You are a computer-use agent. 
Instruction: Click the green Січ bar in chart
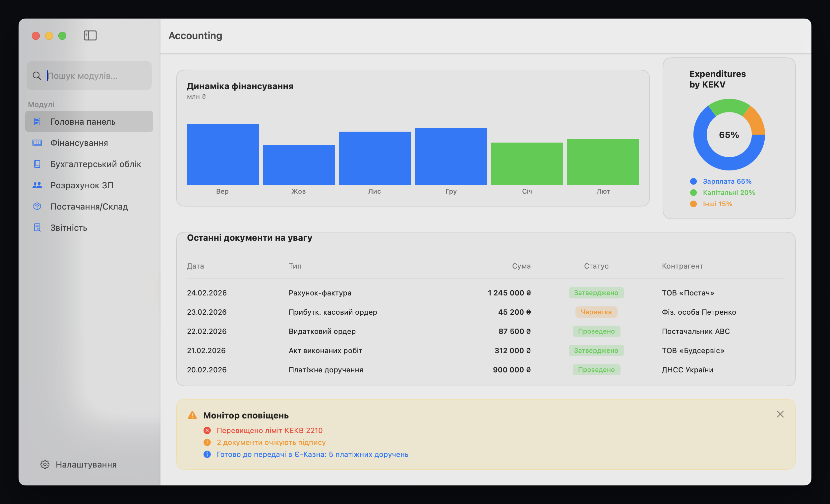(x=527, y=164)
